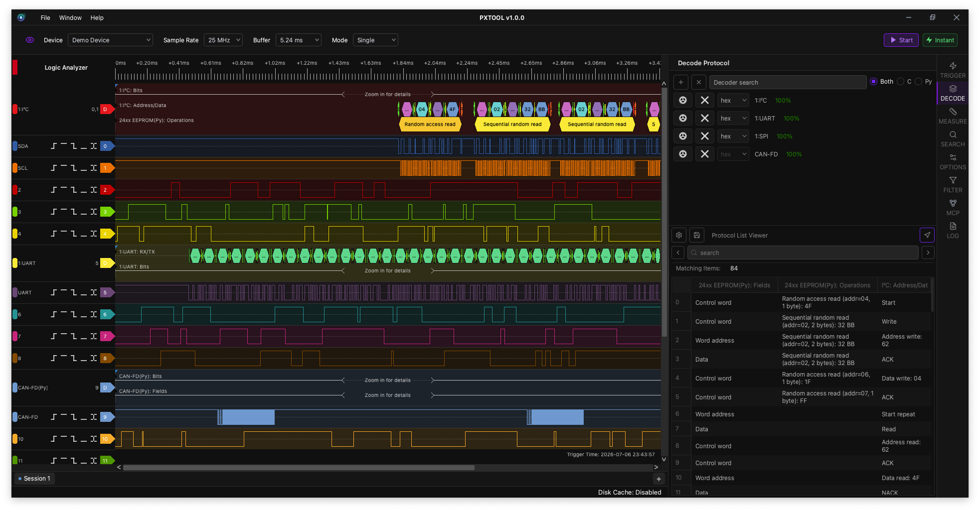Change the 1:I²C format hex dropdown
Image resolution: width=980 pixels, height=511 pixels.
(x=733, y=100)
